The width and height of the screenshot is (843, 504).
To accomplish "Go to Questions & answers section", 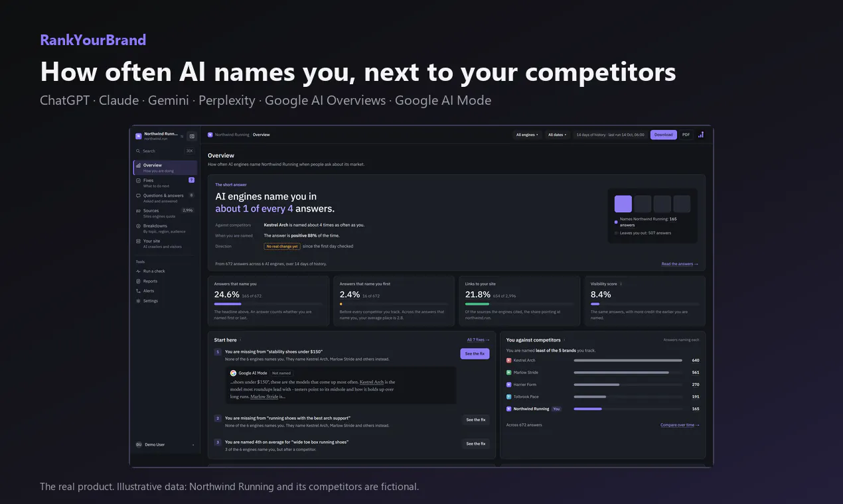I will pyautogui.click(x=165, y=198).
